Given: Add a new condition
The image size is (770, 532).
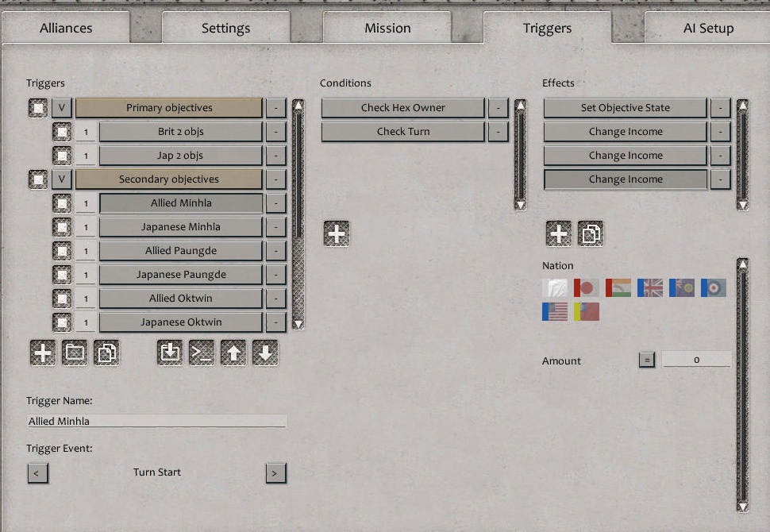Looking at the screenshot, I should [x=337, y=233].
